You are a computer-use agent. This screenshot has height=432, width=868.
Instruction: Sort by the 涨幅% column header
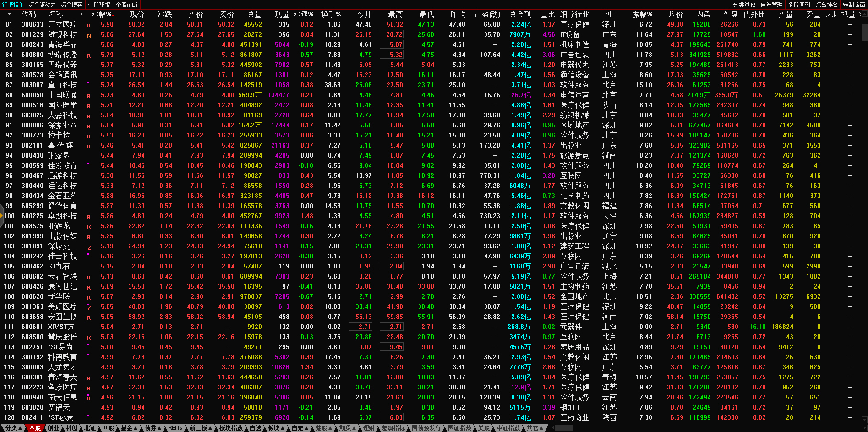tap(102, 15)
